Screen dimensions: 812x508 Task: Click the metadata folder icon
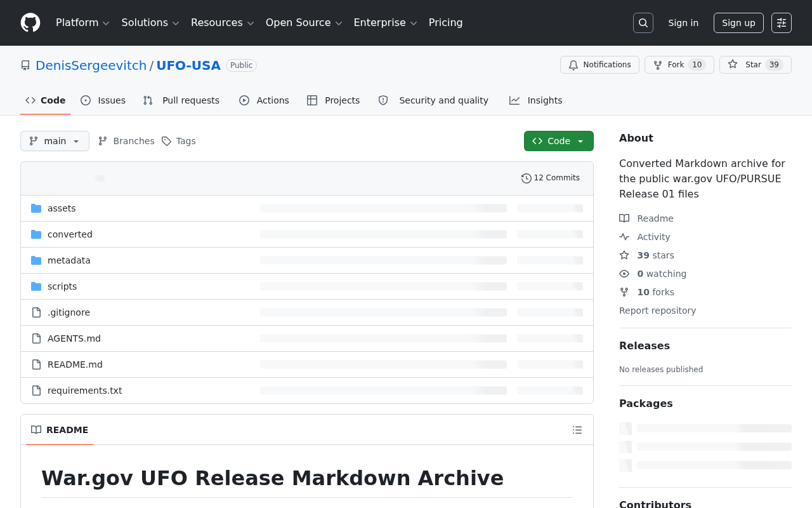[36, 260]
